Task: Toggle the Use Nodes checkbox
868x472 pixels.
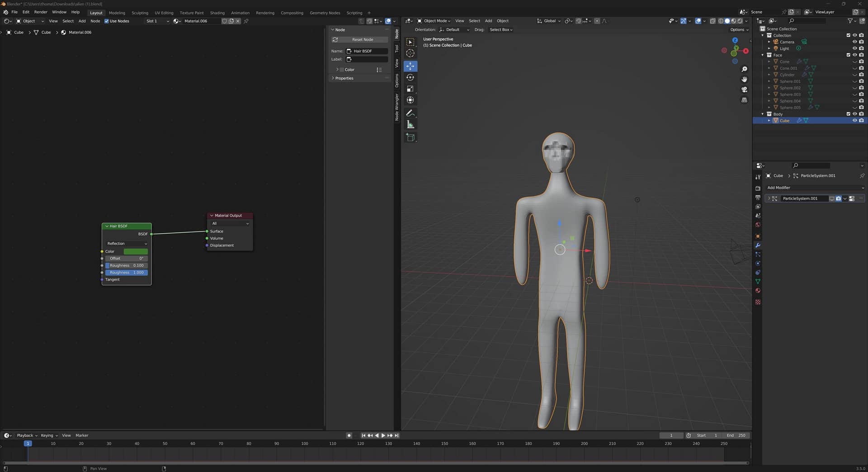Action: coord(107,21)
